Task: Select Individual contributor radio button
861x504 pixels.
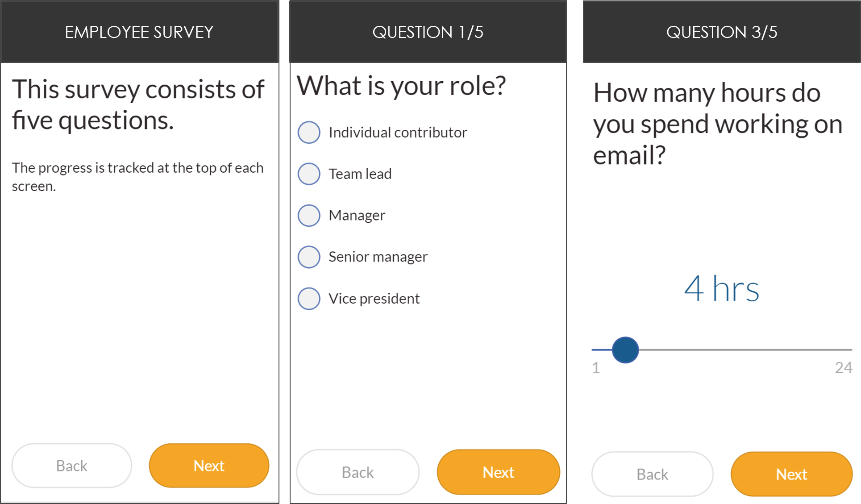Action: pos(310,131)
